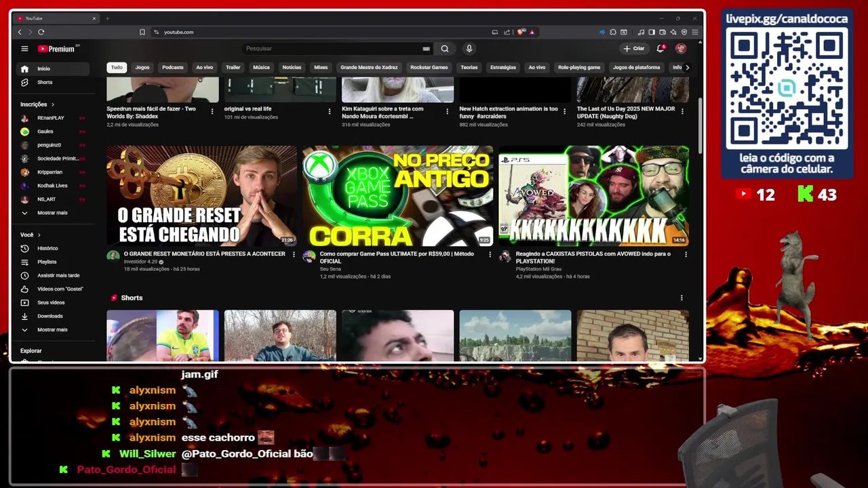Play Avowed PS5 reaction thumbnail
868x488 pixels.
[593, 196]
